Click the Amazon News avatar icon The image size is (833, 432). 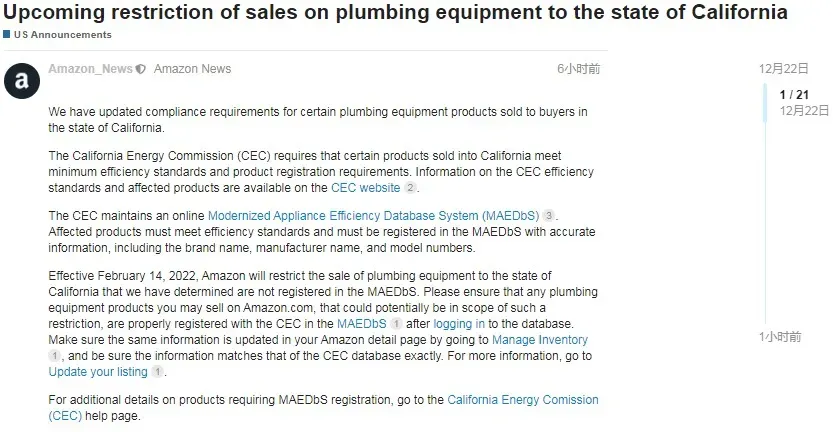point(22,81)
